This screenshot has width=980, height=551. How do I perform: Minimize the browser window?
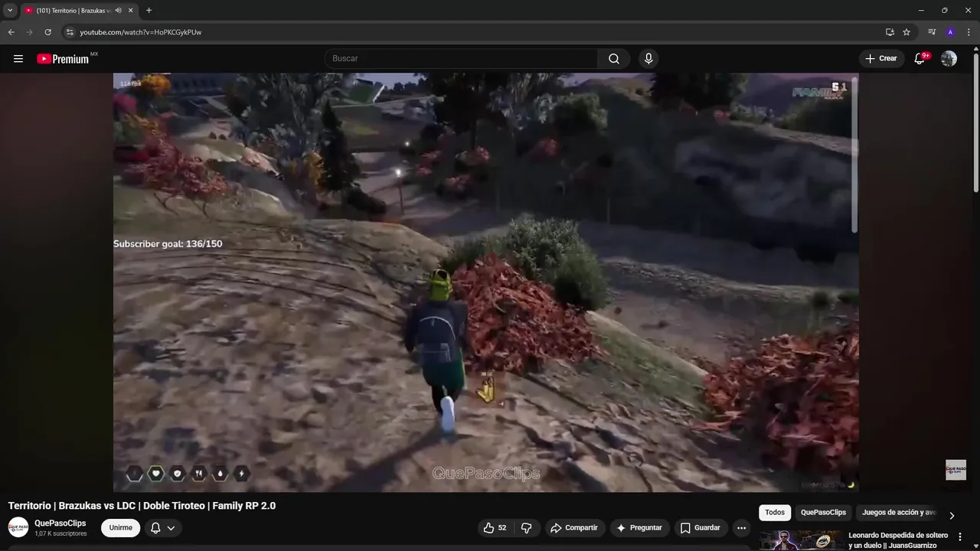coord(920,11)
